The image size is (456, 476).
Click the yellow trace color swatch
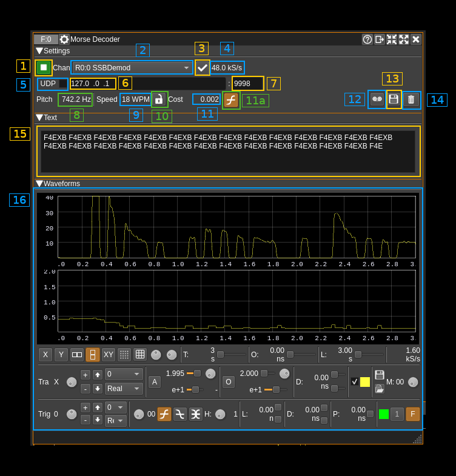coord(365,382)
